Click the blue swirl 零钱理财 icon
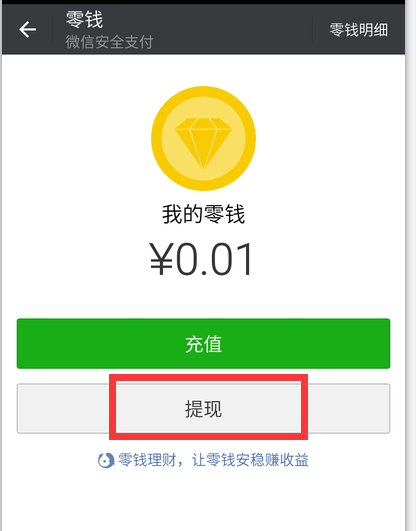The image size is (416, 531). point(106,461)
